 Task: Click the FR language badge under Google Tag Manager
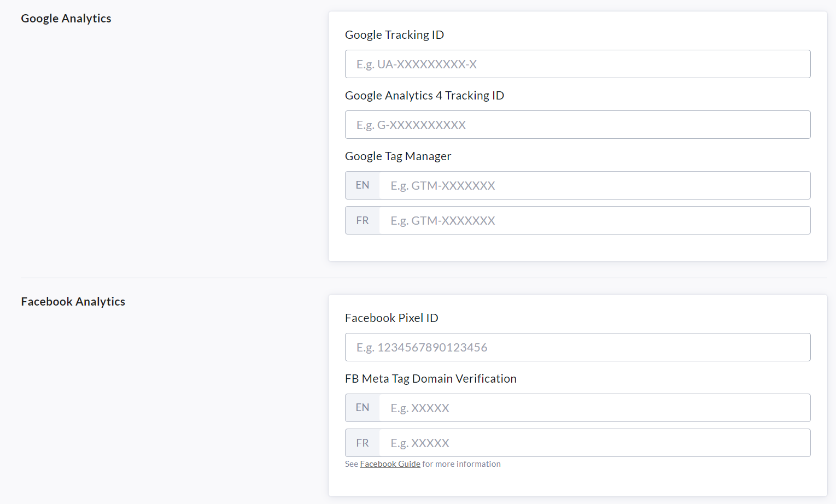(363, 220)
